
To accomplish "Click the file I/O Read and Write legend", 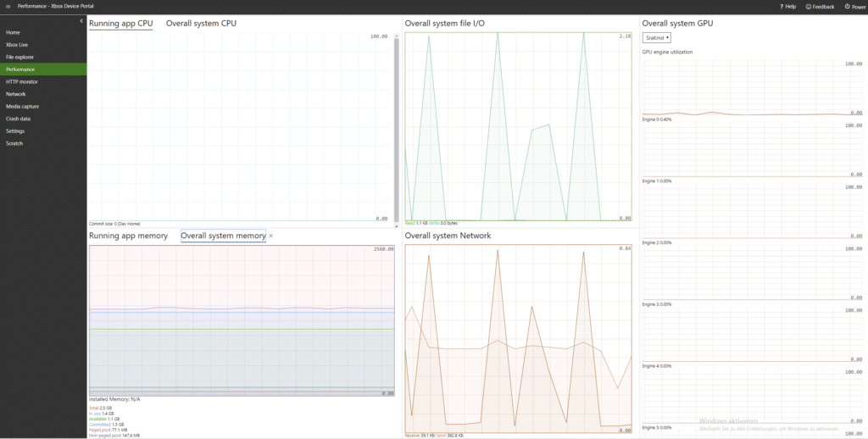I will pos(431,223).
